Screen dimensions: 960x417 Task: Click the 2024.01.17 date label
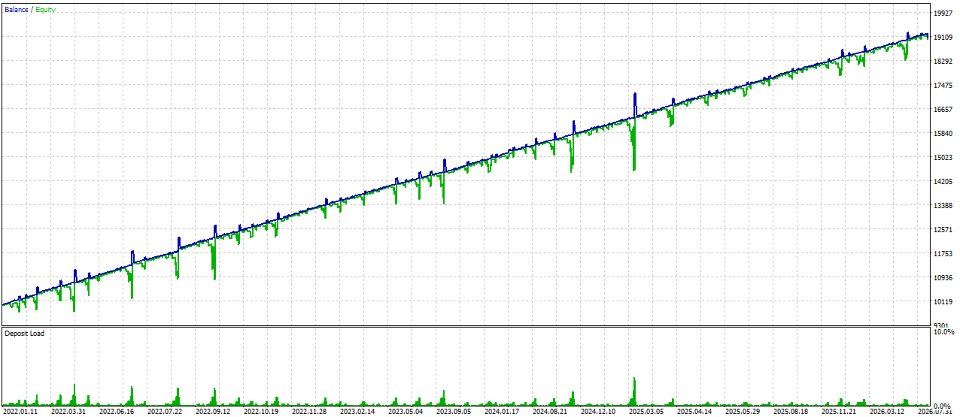tap(501, 411)
